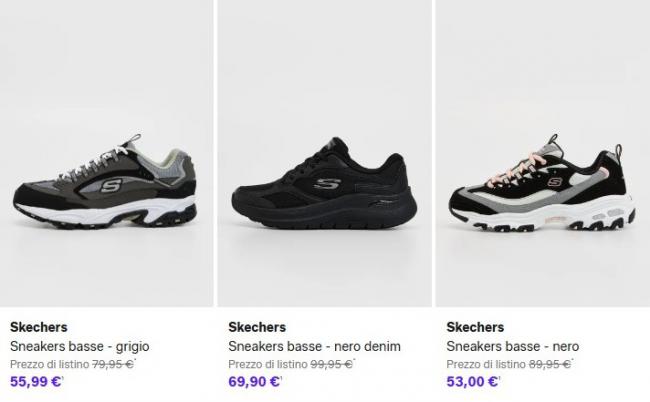Click the Skechers brand name above grigio sneakers
The image size is (650, 402).
click(39, 327)
